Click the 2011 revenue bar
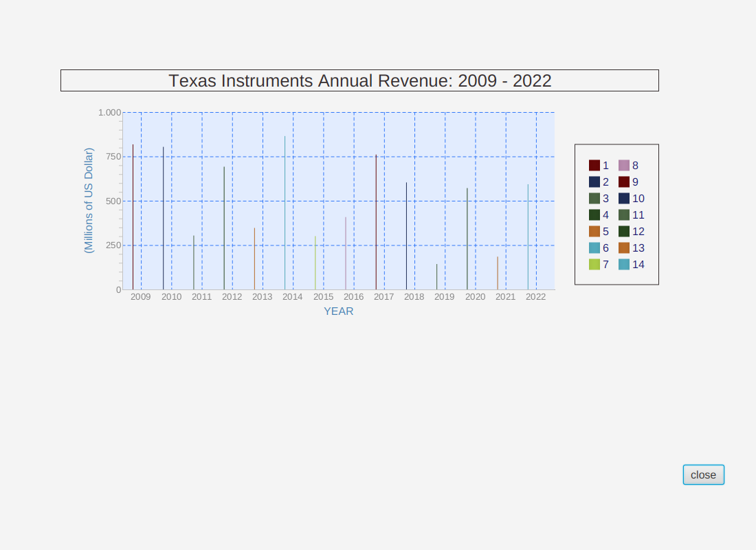The width and height of the screenshot is (756, 550). (194, 263)
